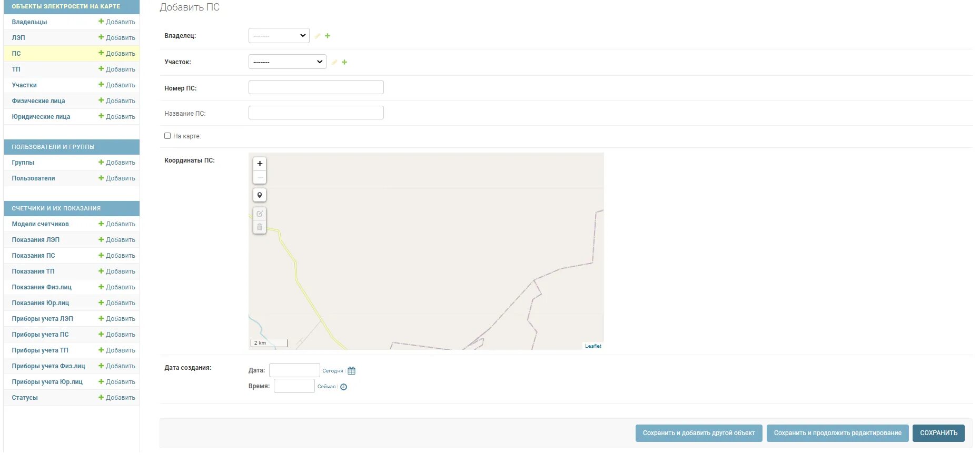Image resolution: width=980 pixels, height=464 pixels.
Task: Toggle the На карте checkbox
Action: click(x=167, y=136)
